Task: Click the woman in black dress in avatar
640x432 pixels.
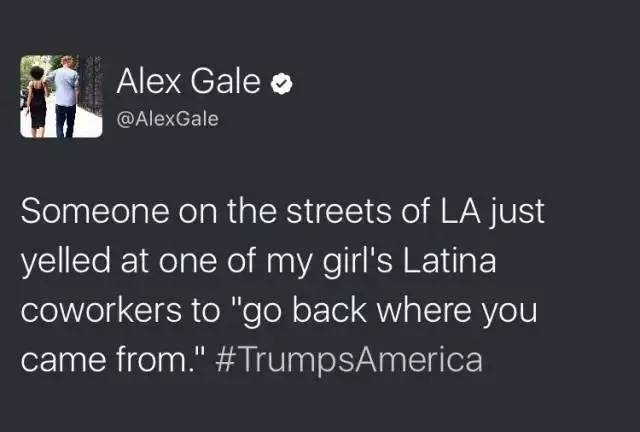Action: coord(38,100)
